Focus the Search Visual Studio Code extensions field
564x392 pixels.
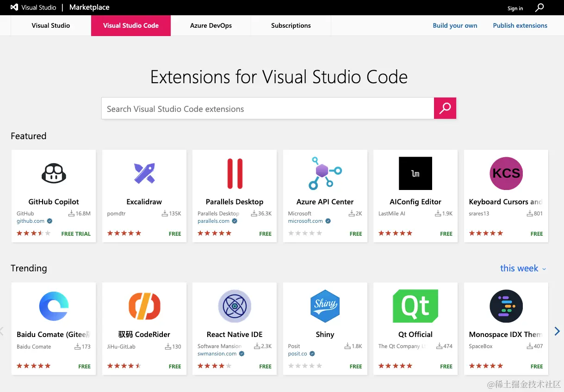(268, 108)
